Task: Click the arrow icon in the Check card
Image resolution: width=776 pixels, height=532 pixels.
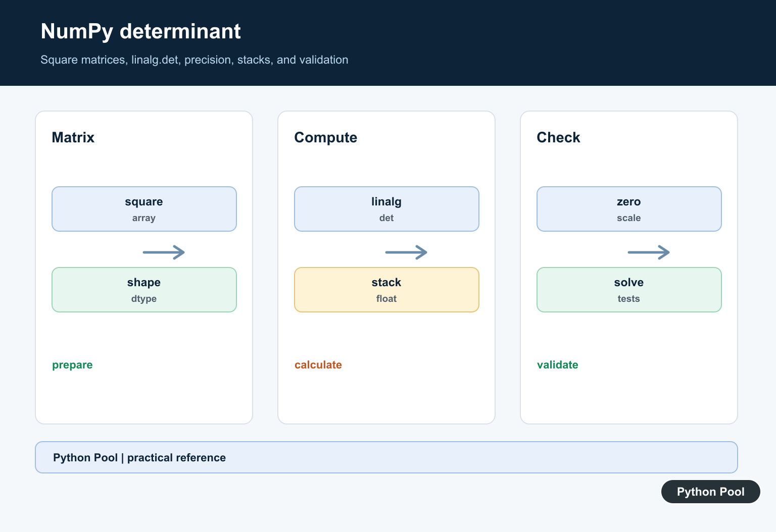Action: click(x=649, y=252)
